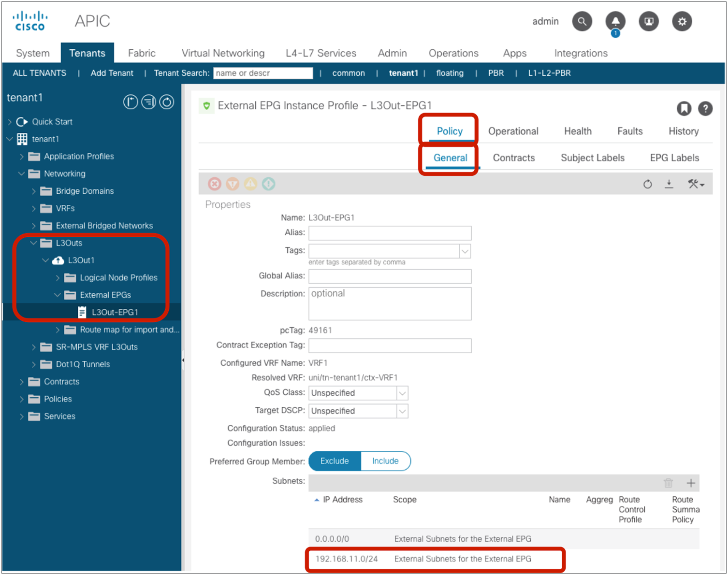Click the minor faults yellow icon

250,184
